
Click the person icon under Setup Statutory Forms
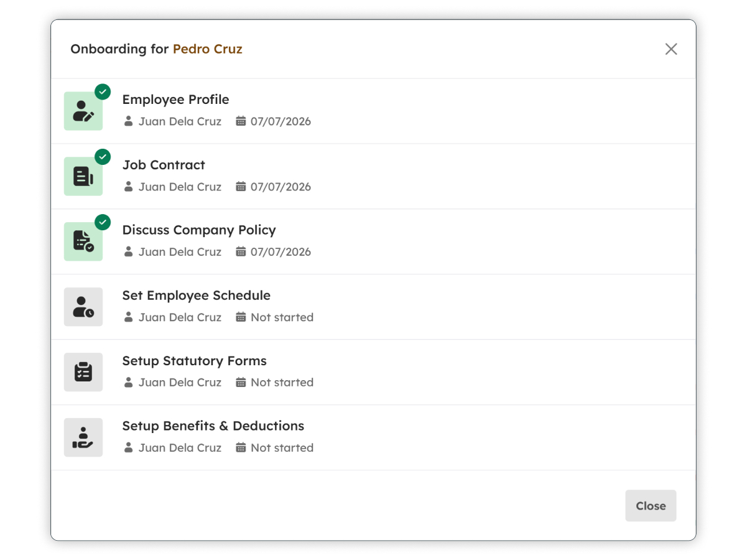128,383
